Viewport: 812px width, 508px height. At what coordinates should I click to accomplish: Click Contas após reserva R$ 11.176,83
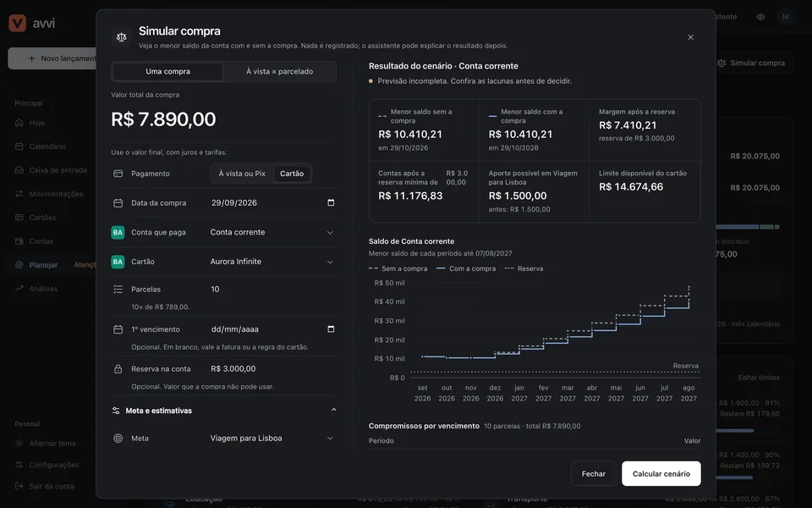coord(410,196)
